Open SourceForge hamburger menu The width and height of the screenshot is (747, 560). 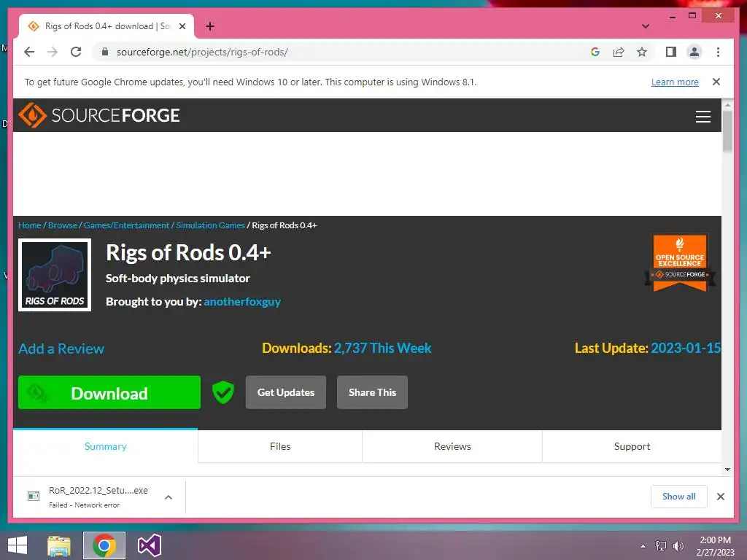tap(703, 116)
